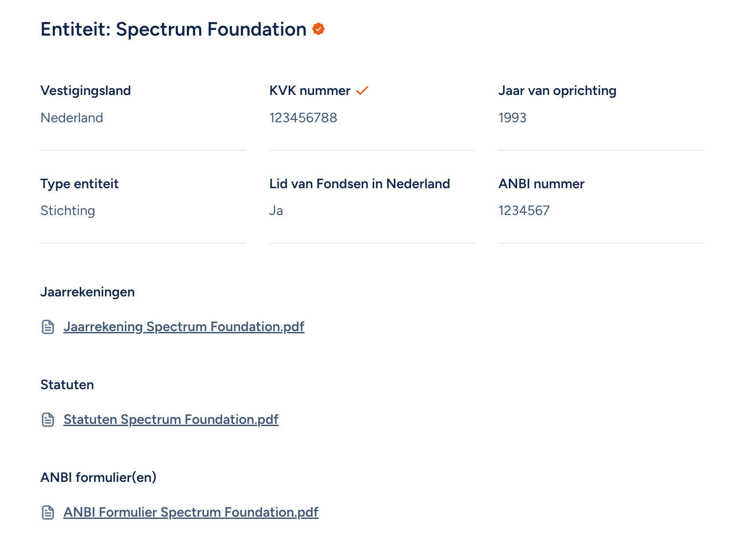Click the file icon beside Statuten Spectrum Foundation.pdf

click(47, 419)
